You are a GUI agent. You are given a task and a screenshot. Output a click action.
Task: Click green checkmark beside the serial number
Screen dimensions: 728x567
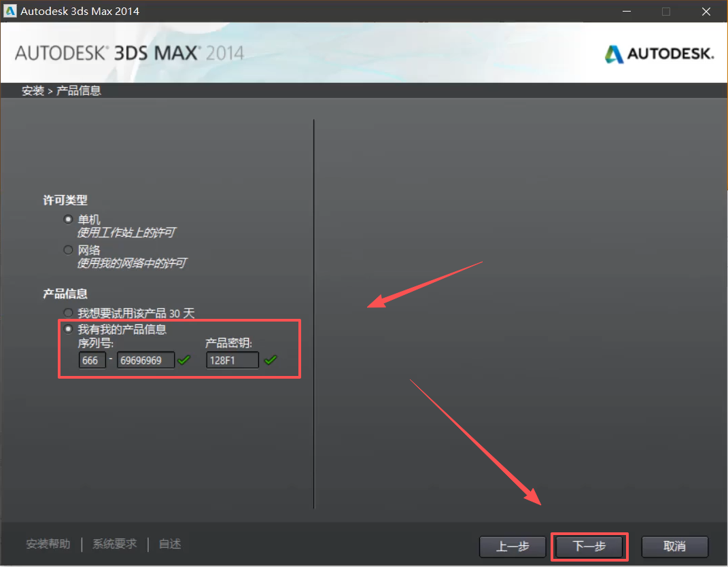coord(184,360)
